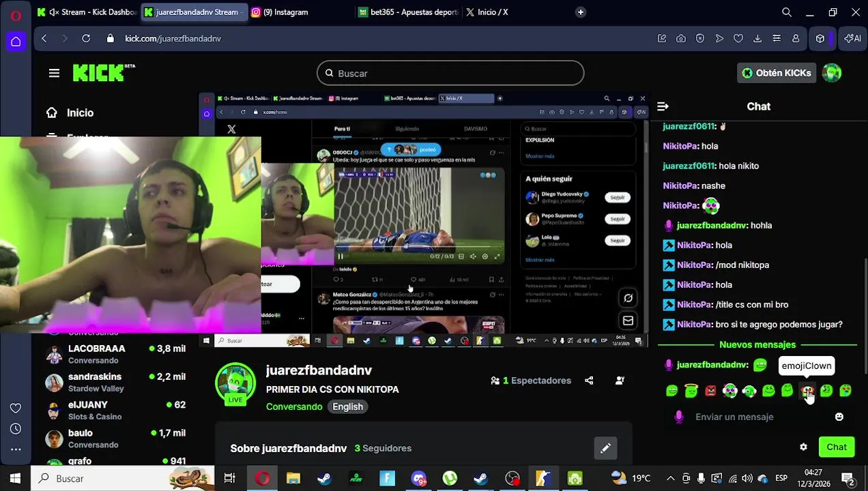
Task: Click the 3 Seguidores link
Action: 383,448
